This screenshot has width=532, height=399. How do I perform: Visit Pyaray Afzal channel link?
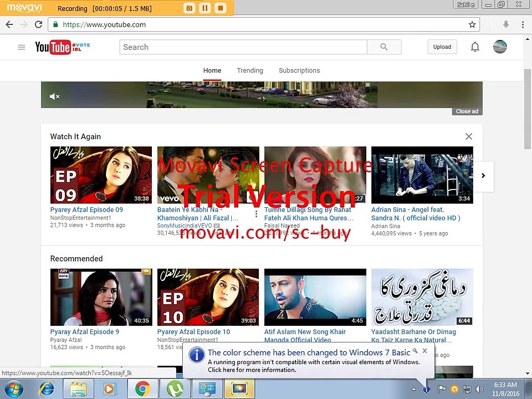click(x=66, y=340)
